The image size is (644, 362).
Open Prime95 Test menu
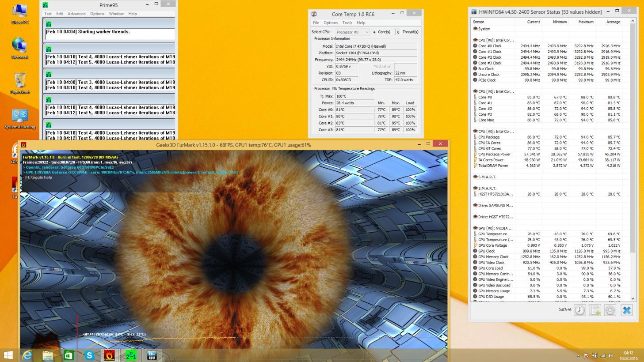(48, 14)
